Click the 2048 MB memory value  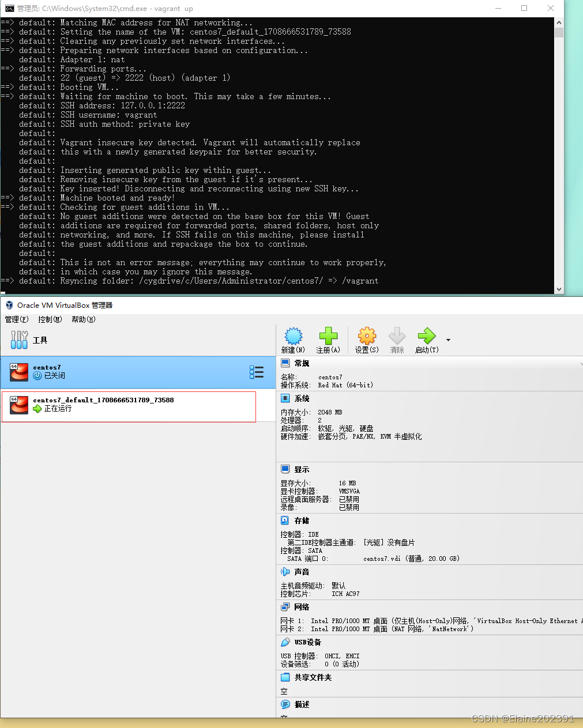point(330,412)
